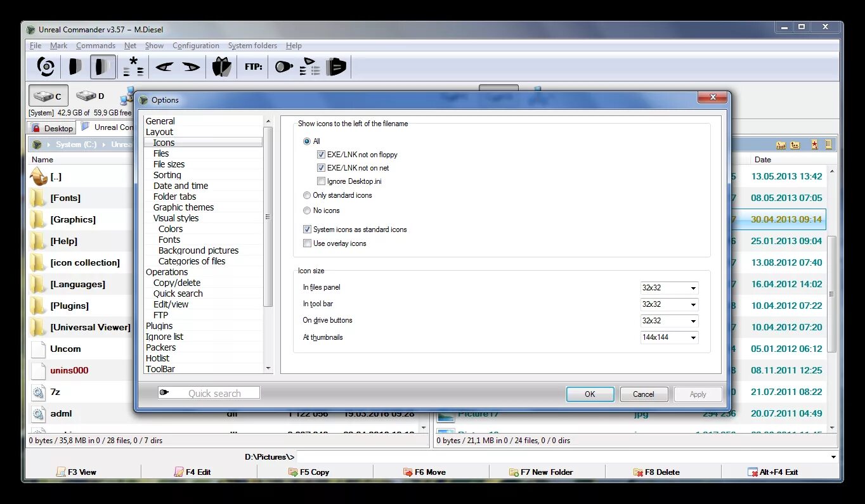Click the flashlight search toolbar icon
Screen dimensions: 865x504
point(283,66)
